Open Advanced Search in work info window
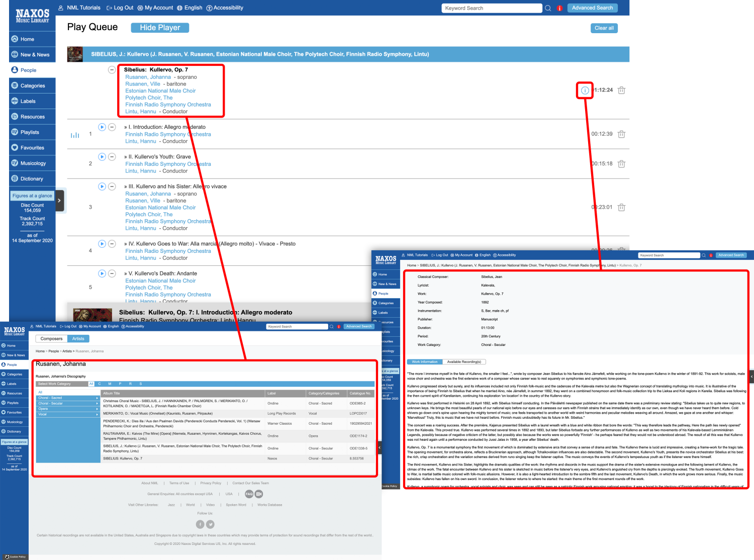754x560 pixels. tap(731, 255)
